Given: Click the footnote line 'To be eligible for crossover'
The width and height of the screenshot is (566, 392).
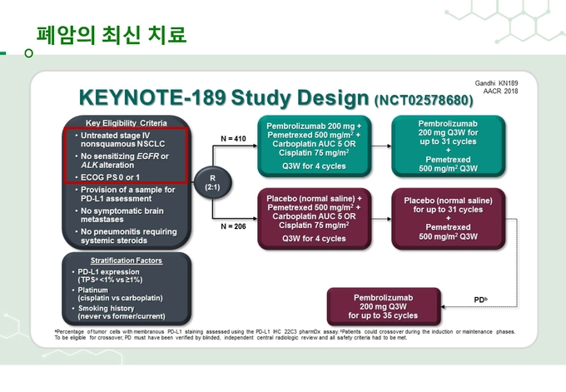Looking at the screenshot, I should click(x=231, y=338).
